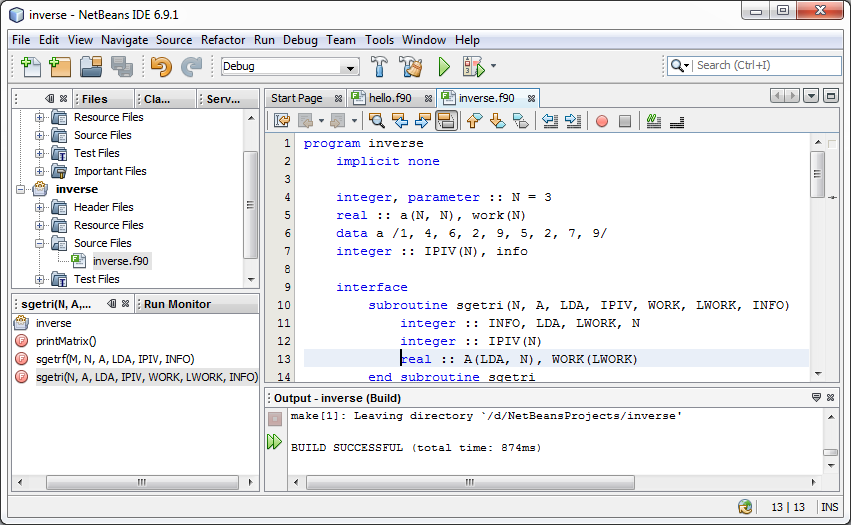Click the Re-run green double arrow in Output
851x525 pixels.
tap(275, 442)
